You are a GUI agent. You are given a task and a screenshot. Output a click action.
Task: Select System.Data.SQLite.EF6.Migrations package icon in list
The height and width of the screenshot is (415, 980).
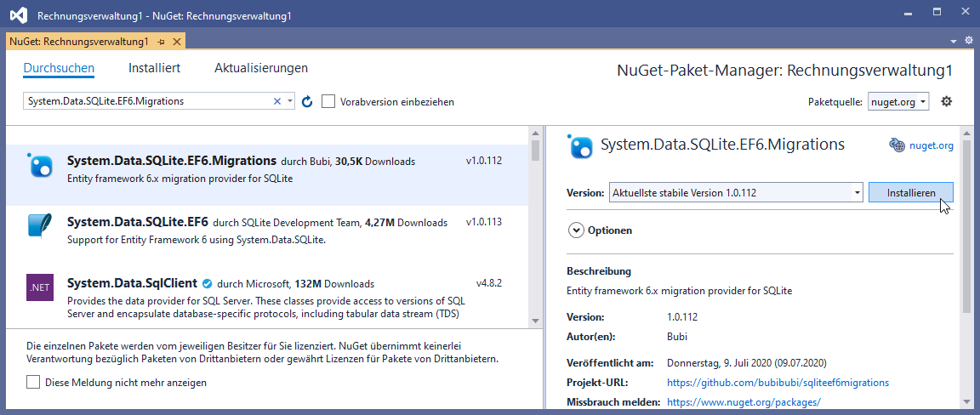[41, 164]
